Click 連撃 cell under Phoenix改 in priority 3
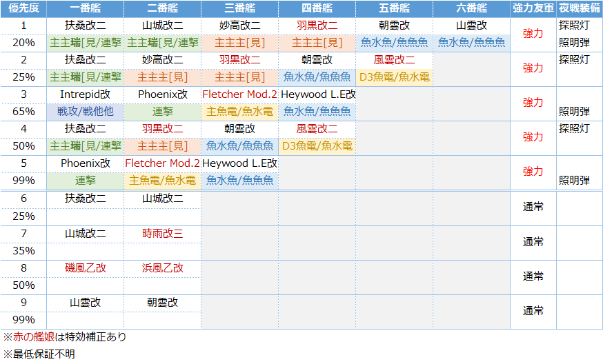This screenshot has height=364, width=603. tap(163, 112)
